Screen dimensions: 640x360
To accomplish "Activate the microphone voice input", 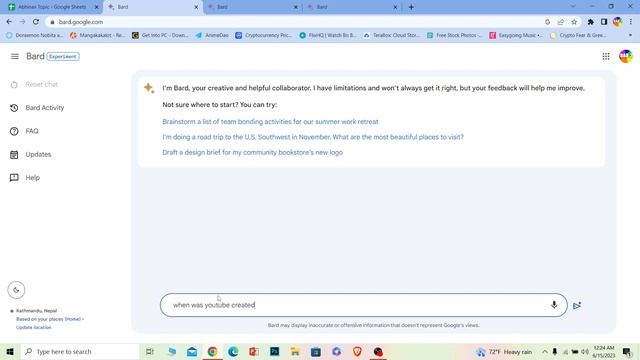I will (554, 305).
